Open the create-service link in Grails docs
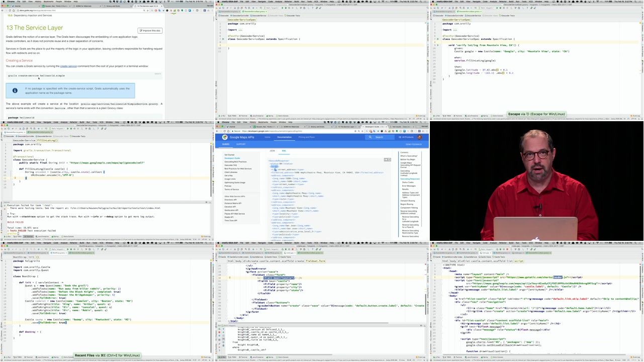 coord(68,66)
